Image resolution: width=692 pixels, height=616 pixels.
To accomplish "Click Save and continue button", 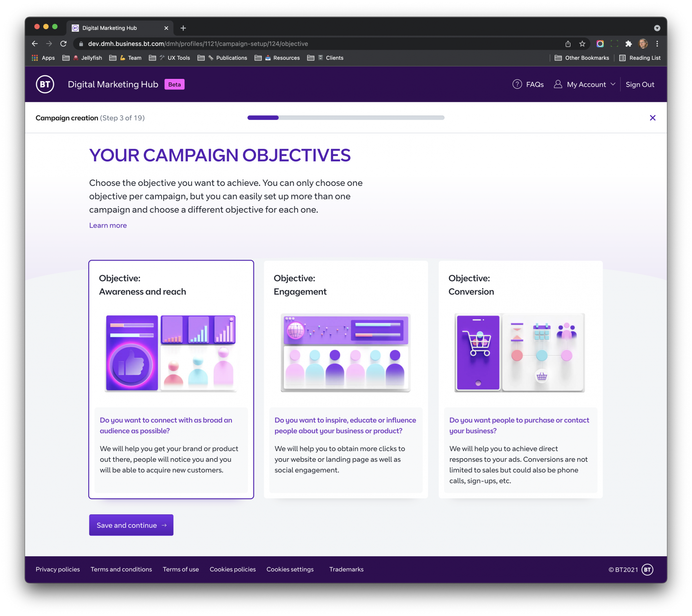I will (x=131, y=525).
